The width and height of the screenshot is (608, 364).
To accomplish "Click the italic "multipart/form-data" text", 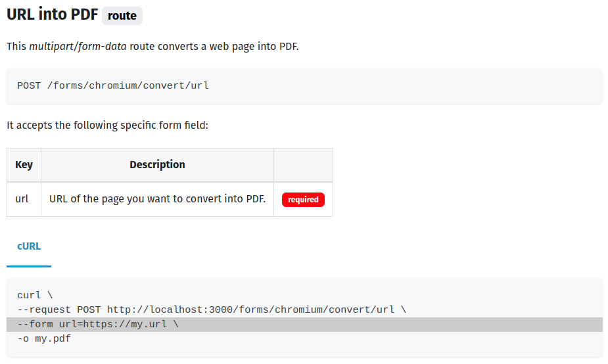I will click(x=78, y=47).
